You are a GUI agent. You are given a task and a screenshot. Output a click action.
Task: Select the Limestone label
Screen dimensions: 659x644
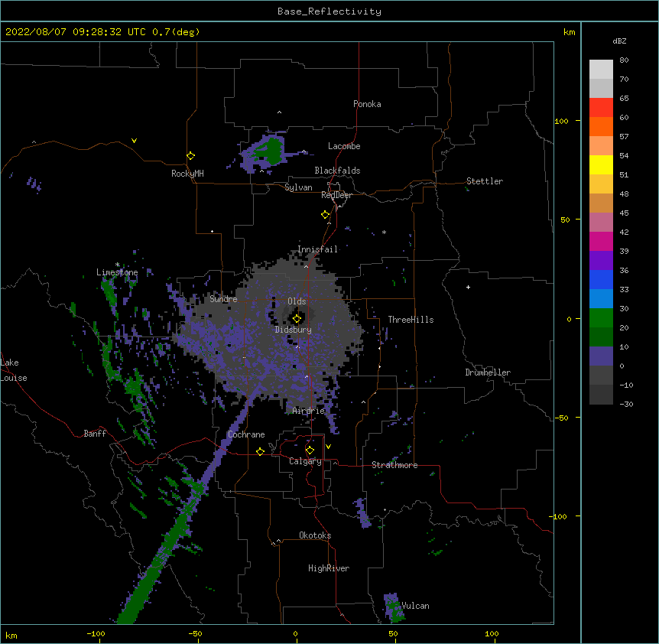pos(117,272)
